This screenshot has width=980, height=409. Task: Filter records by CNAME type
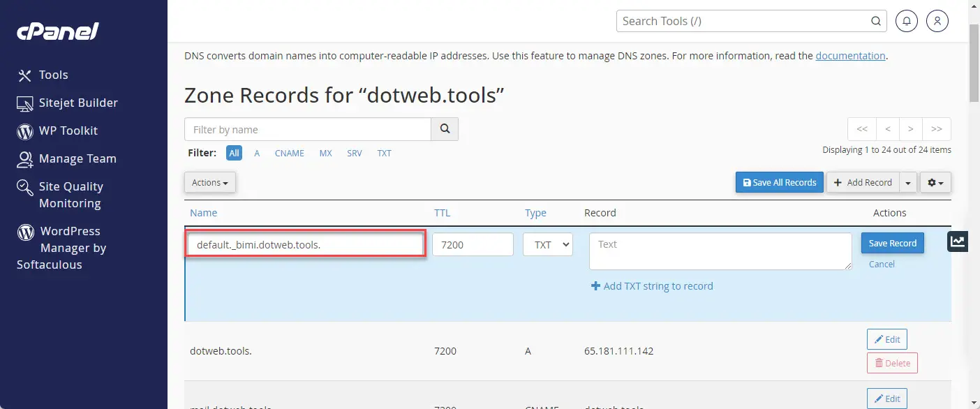coord(289,153)
